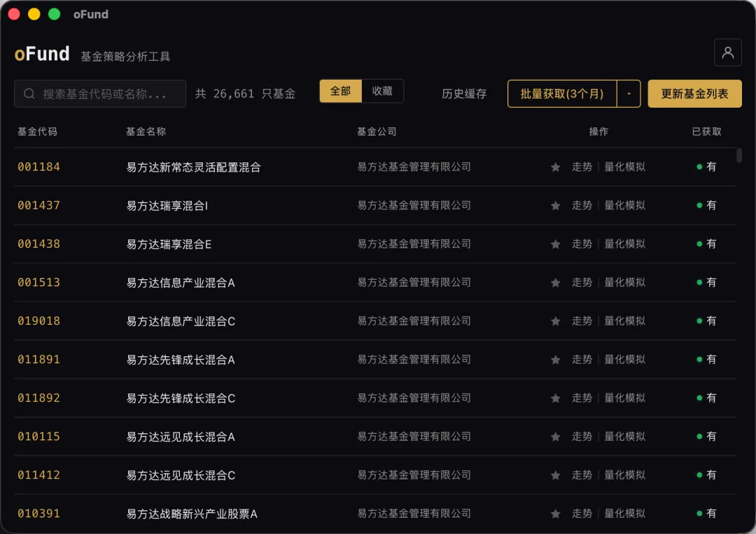
Task: Click 更新基金列表 button
Action: [694, 94]
